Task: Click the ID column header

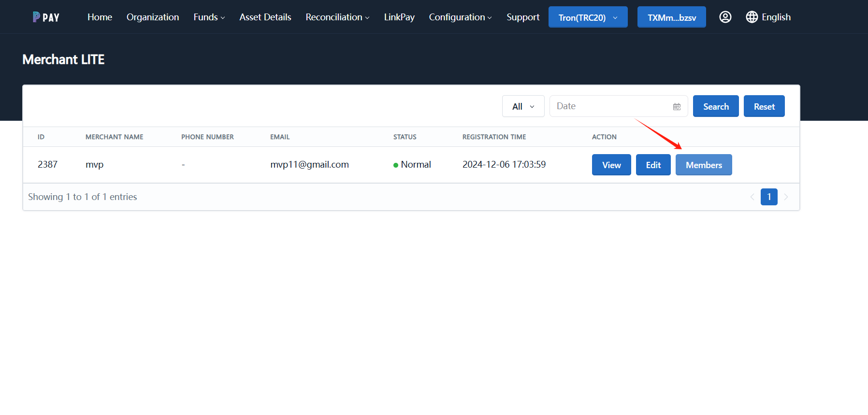Action: pyautogui.click(x=41, y=137)
